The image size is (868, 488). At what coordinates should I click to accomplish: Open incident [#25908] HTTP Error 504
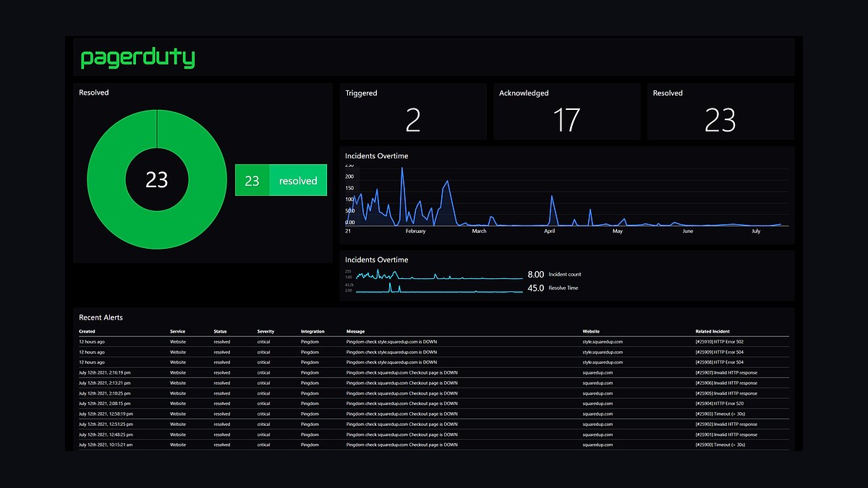(719, 362)
